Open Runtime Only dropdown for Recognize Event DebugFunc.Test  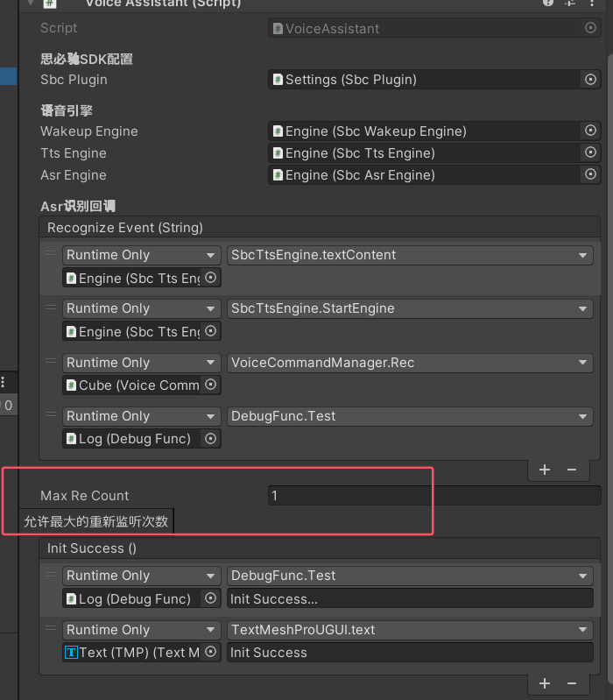click(x=141, y=416)
